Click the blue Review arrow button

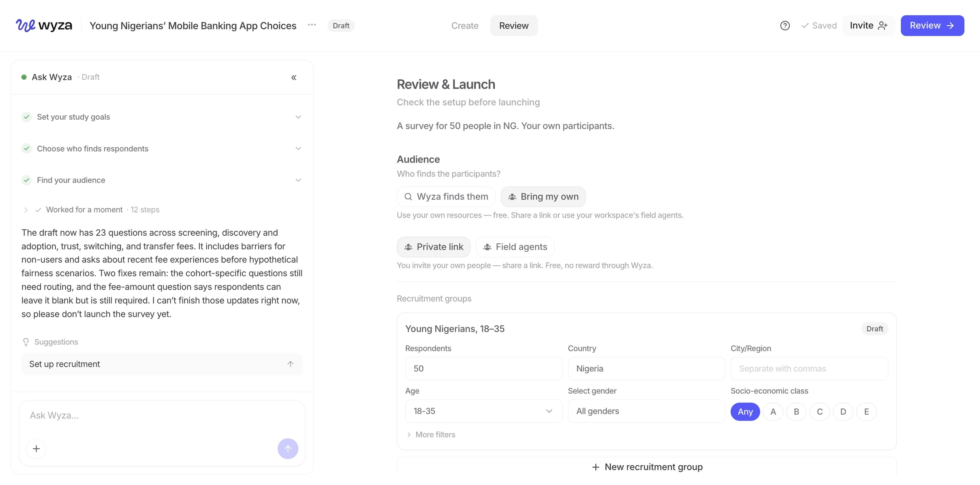932,26
